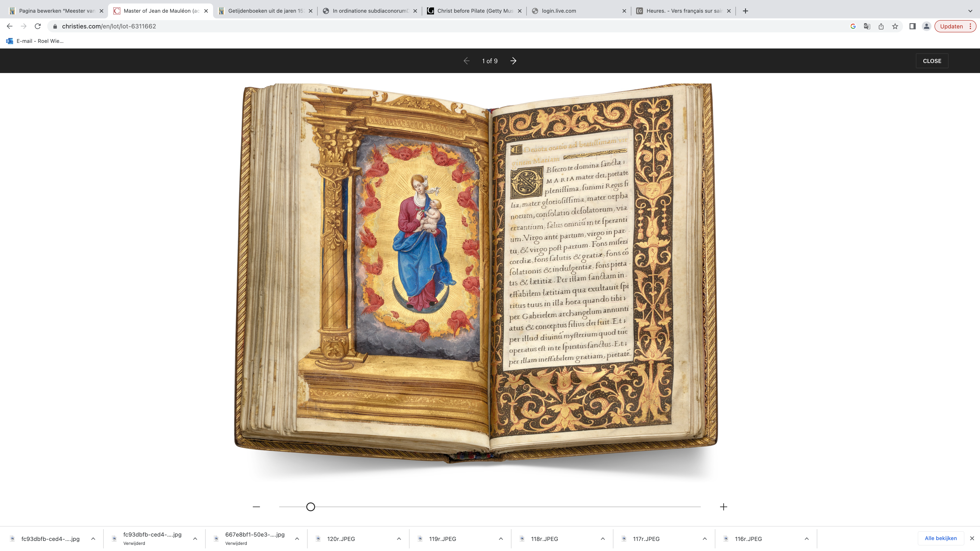Reload the Christie's page
Image resolution: width=980 pixels, height=551 pixels.
[x=38, y=26]
